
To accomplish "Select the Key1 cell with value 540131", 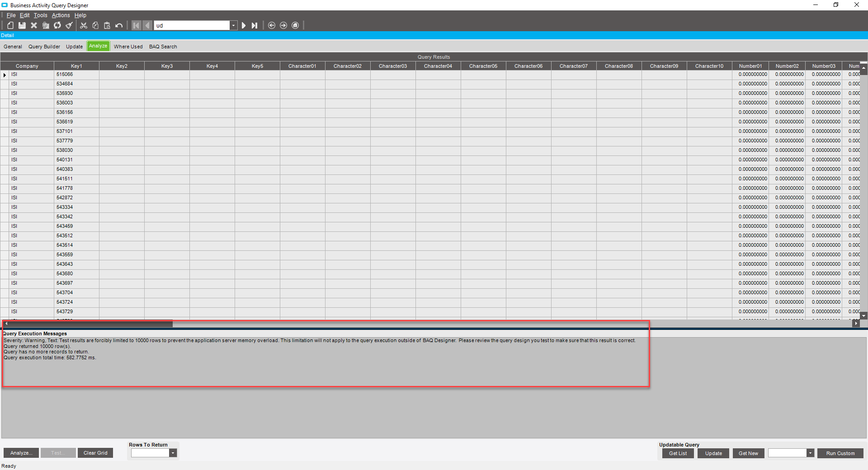I will pos(76,160).
